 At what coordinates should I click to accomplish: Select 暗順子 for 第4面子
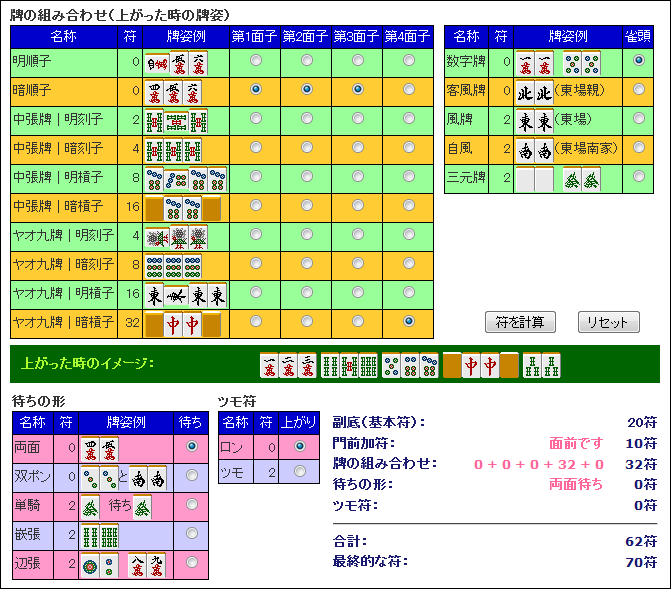(x=409, y=89)
